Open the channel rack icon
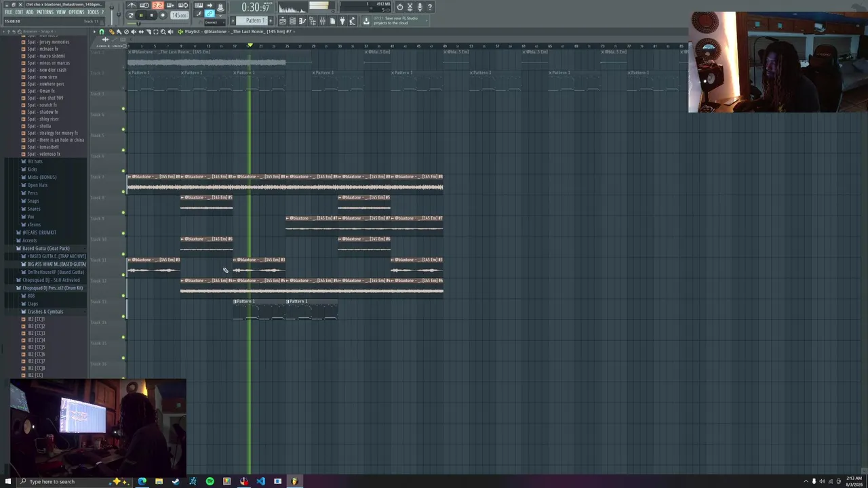 (x=292, y=21)
